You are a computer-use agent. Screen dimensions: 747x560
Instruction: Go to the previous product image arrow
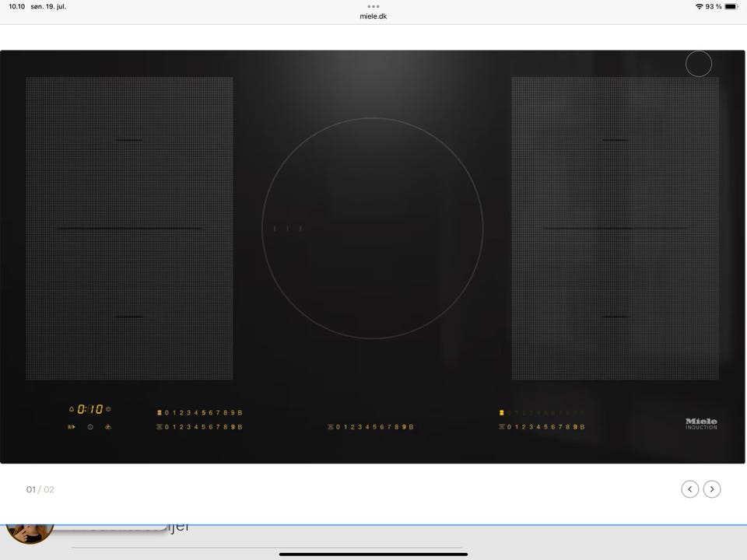coord(690,489)
